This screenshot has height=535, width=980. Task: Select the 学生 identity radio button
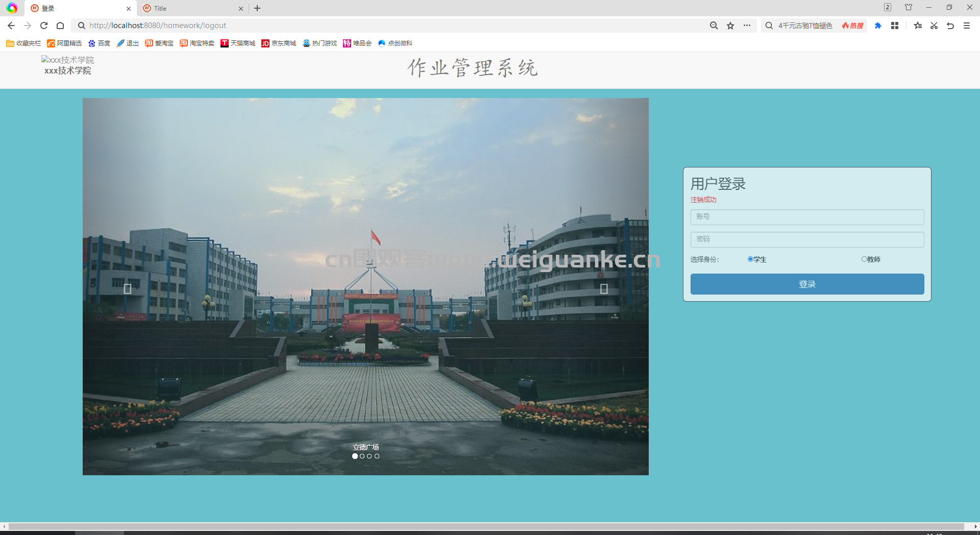pos(750,259)
